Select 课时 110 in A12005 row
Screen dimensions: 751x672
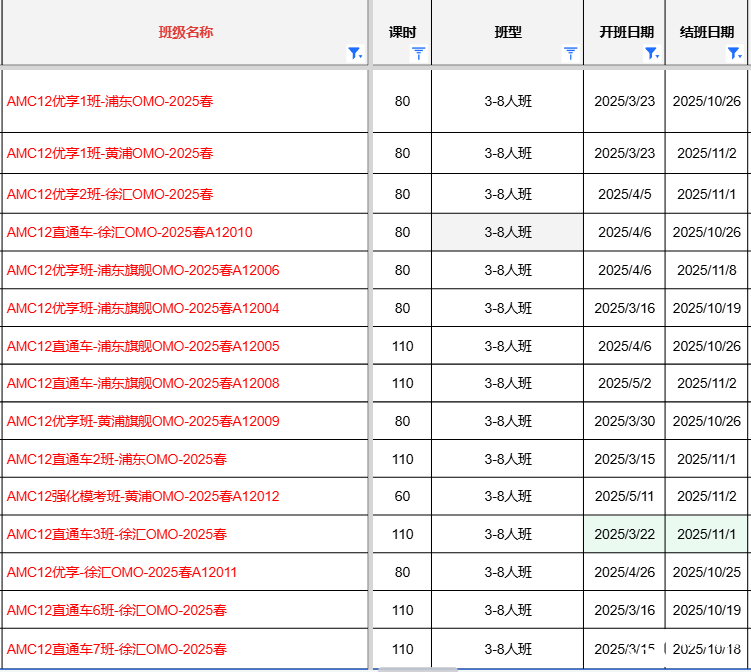click(x=402, y=346)
